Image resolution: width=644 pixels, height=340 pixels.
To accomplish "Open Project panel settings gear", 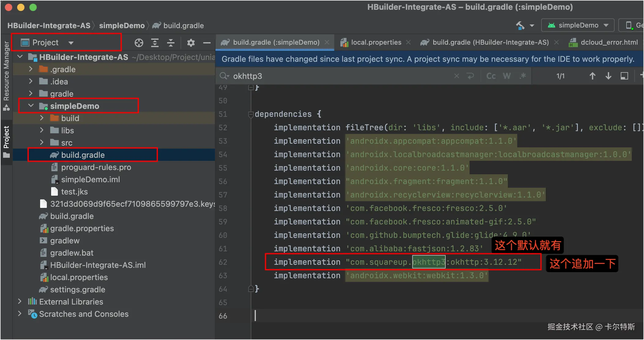I will (x=191, y=43).
